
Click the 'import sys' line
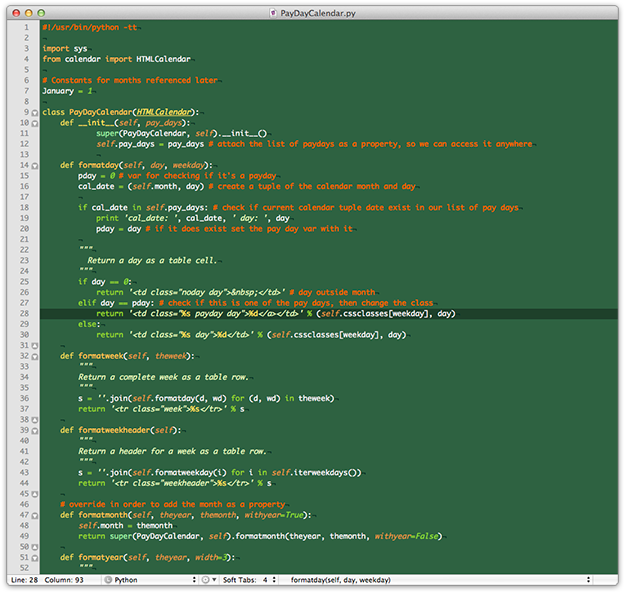65,49
